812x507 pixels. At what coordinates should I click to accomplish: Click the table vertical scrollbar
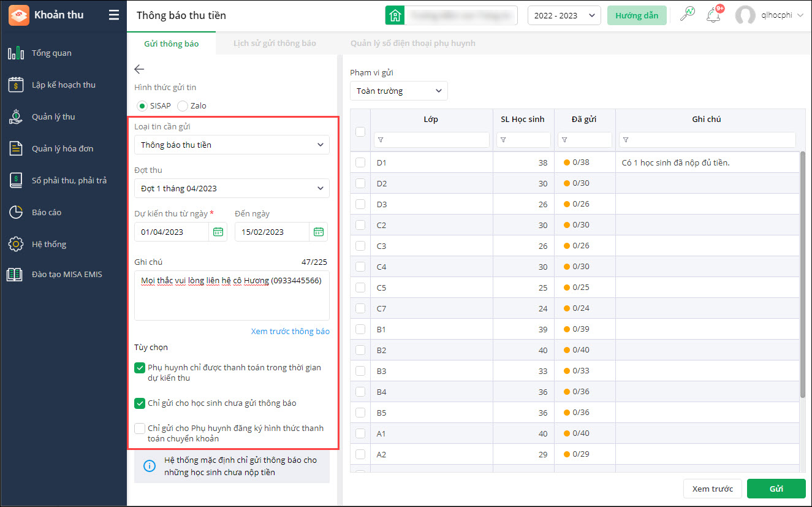(x=802, y=275)
